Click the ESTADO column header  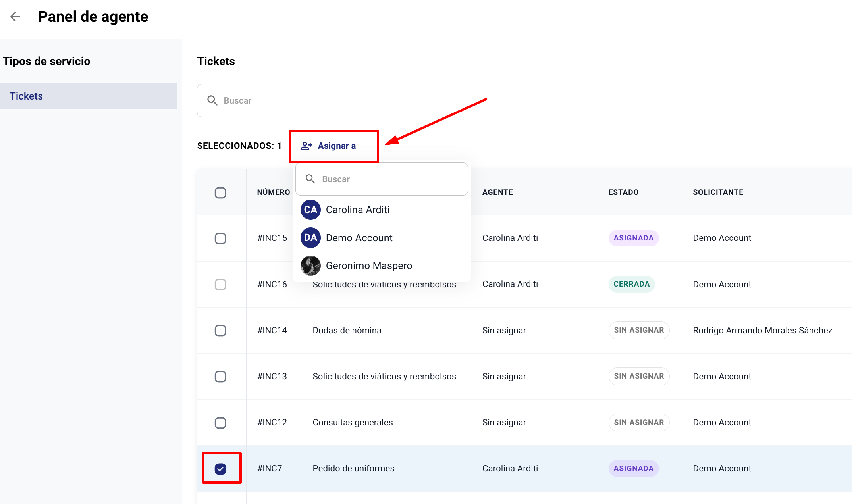point(623,192)
